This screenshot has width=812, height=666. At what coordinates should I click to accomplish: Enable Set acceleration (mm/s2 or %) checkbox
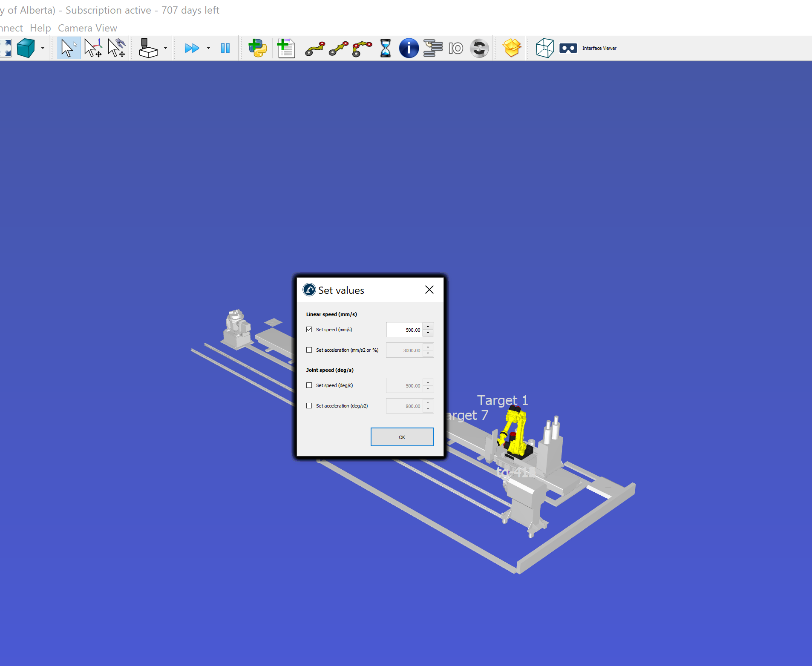pyautogui.click(x=309, y=350)
